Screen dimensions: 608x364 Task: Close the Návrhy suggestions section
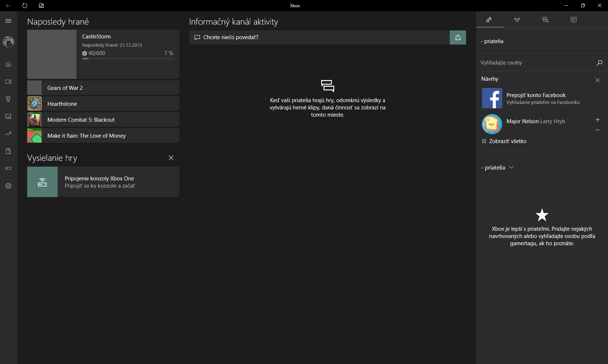(x=597, y=80)
